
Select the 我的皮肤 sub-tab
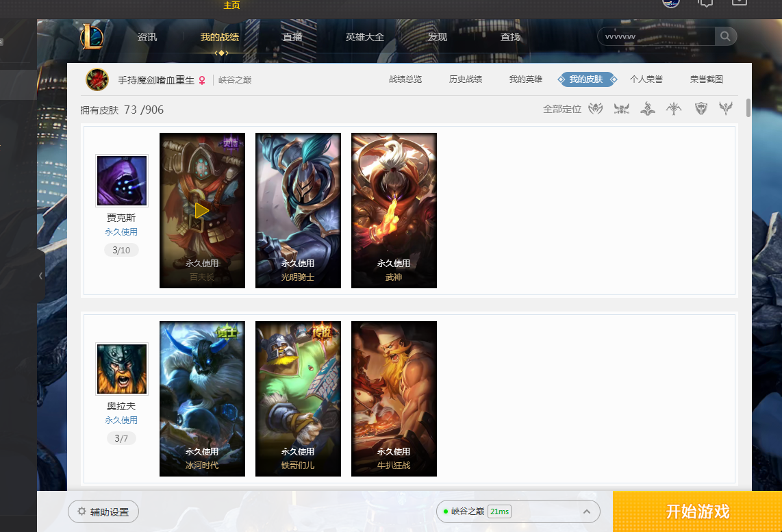(587, 79)
